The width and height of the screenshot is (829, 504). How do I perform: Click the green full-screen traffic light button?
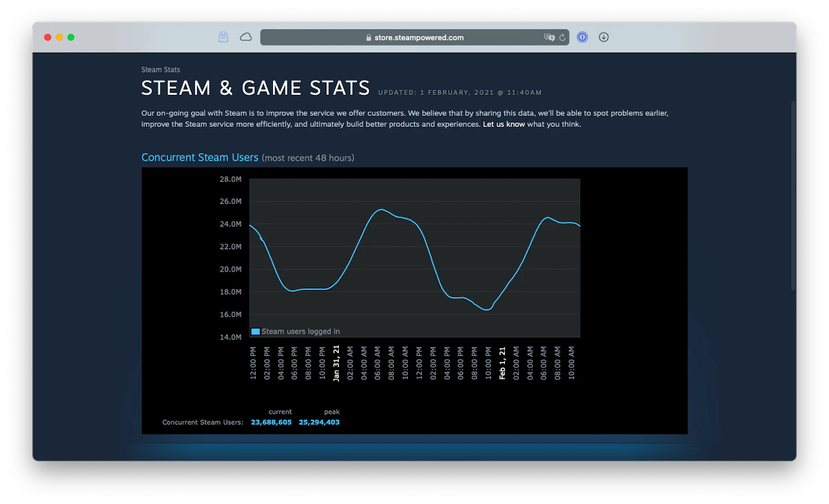coord(70,37)
